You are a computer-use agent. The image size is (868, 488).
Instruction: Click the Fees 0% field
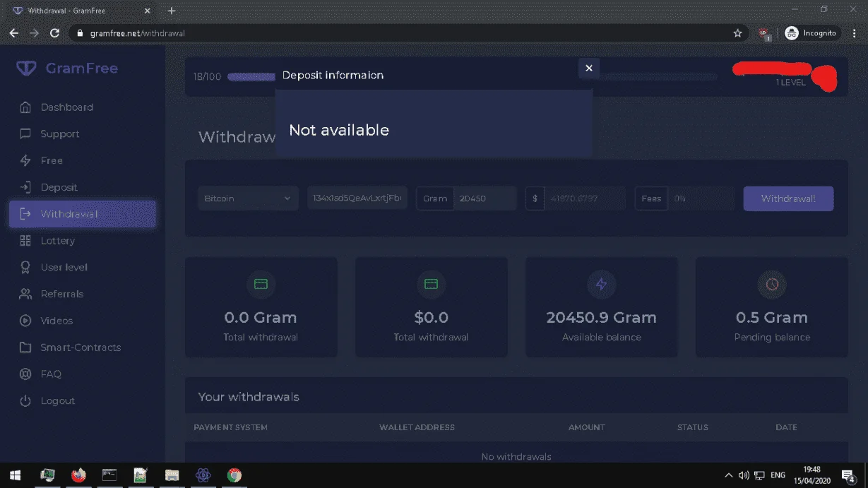701,198
